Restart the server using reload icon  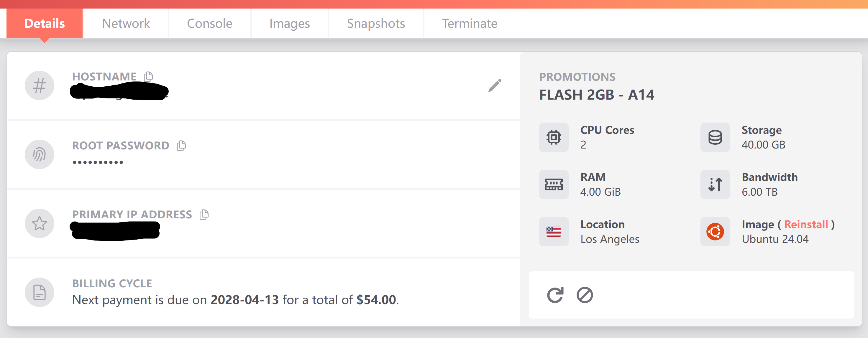555,295
